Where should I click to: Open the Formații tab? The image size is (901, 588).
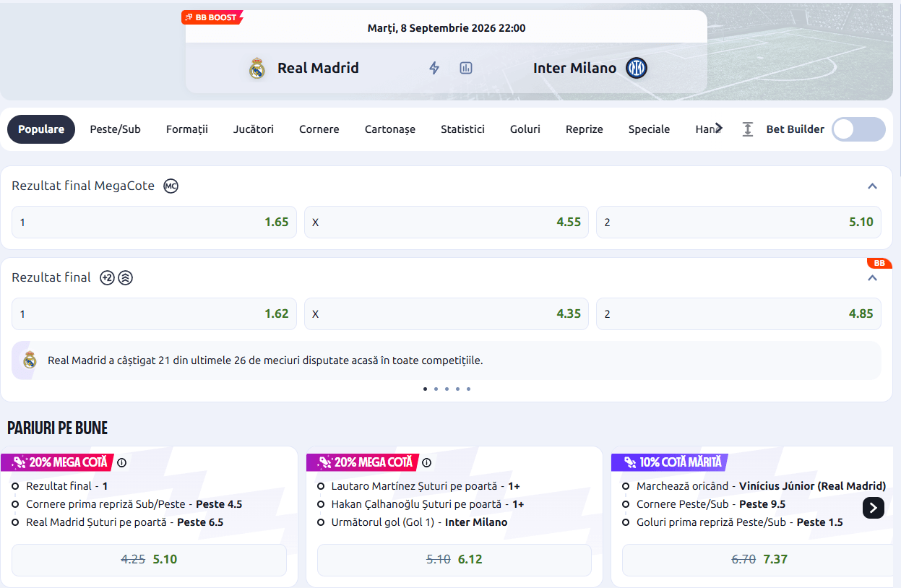[x=187, y=129]
